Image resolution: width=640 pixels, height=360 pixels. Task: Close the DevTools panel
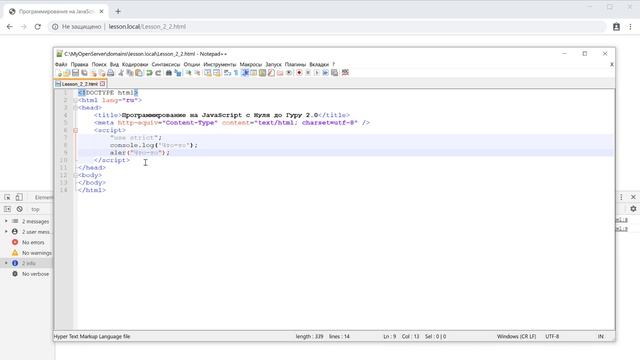pyautogui.click(x=633, y=197)
